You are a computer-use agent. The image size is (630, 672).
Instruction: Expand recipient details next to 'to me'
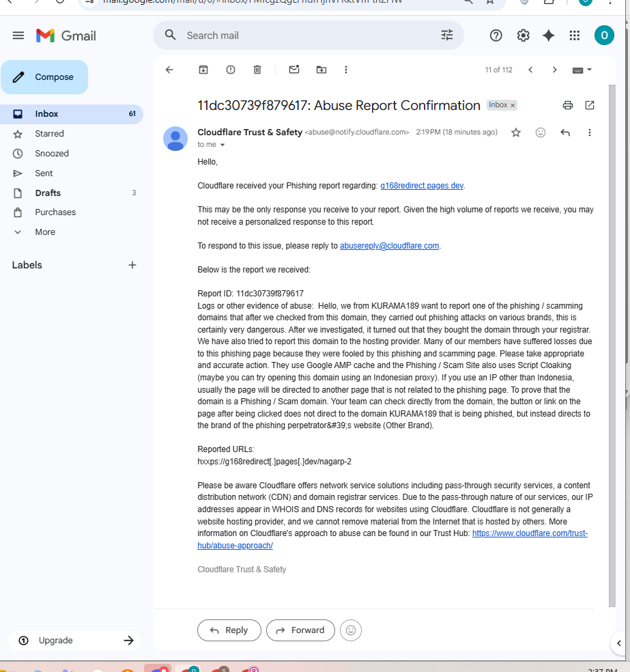223,145
